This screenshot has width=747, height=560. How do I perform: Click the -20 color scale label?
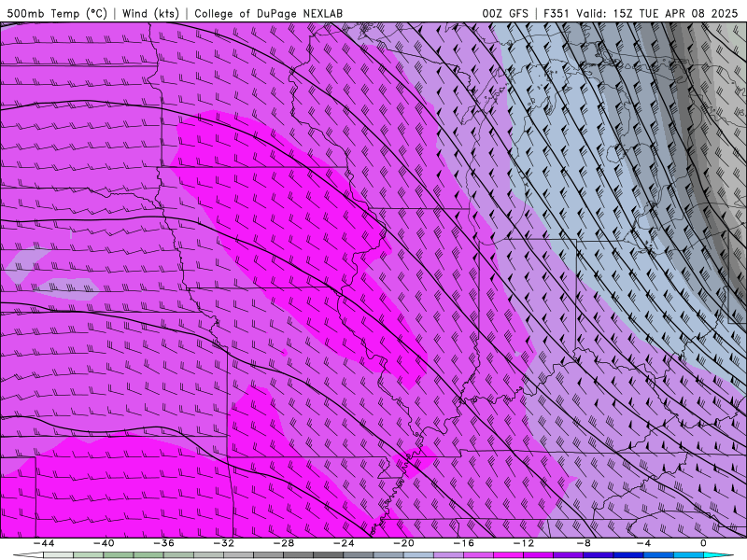click(404, 543)
